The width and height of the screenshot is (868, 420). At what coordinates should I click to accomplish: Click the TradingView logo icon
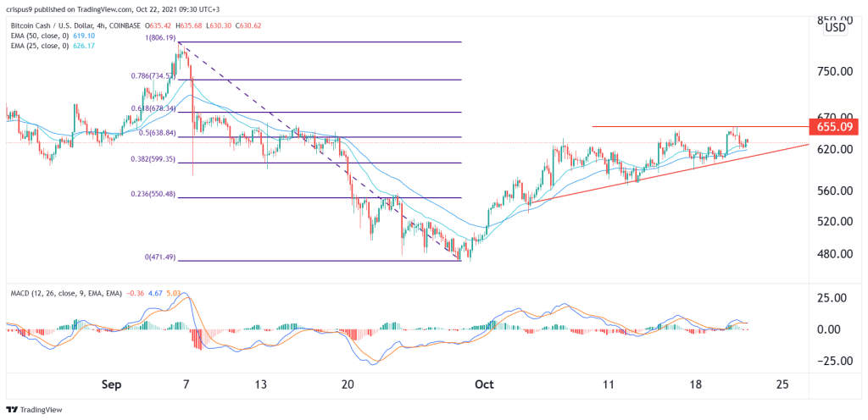tap(12, 410)
